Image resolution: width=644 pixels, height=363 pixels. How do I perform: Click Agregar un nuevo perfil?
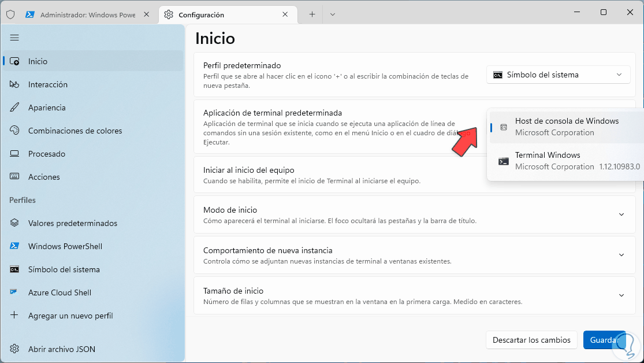[93, 315]
